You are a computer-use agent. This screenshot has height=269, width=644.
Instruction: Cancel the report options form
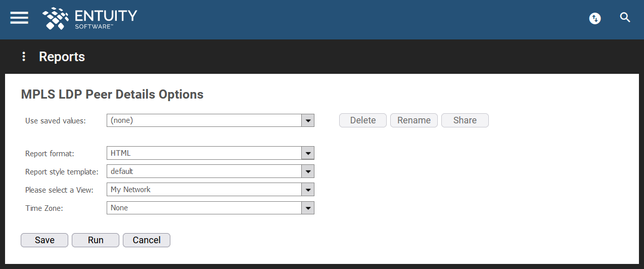click(x=147, y=240)
